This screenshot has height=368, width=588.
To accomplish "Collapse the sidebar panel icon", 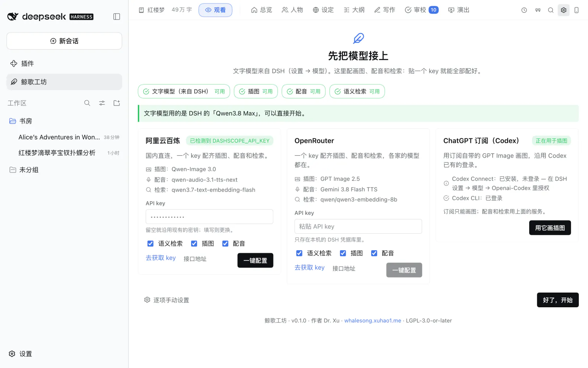I will point(116,17).
